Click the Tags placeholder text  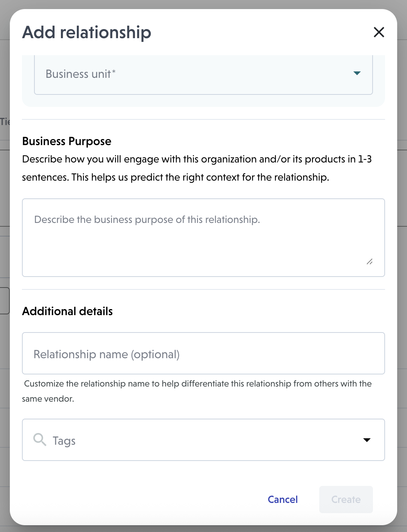click(x=64, y=441)
